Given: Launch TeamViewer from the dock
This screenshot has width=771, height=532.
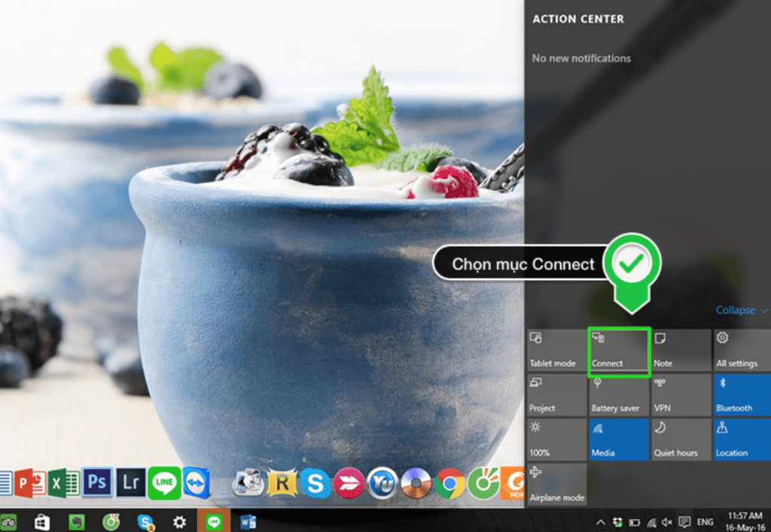Looking at the screenshot, I should coord(197,483).
